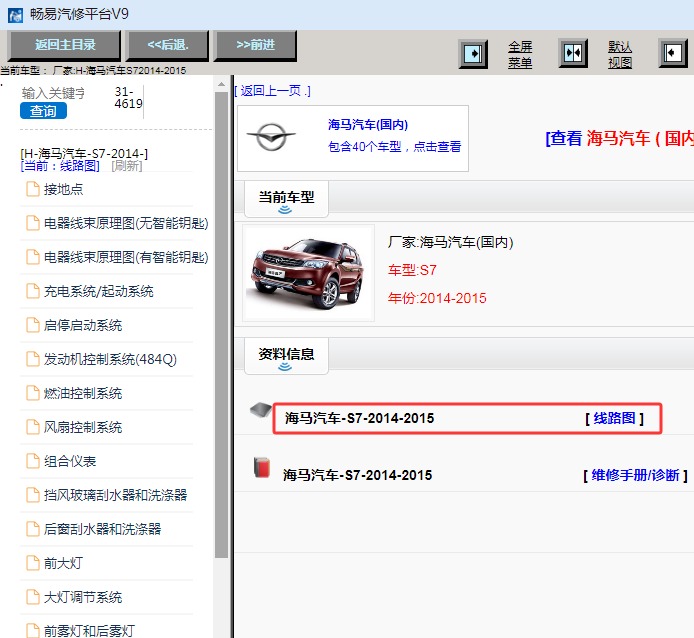Image resolution: width=694 pixels, height=638 pixels.
Task: Click the 线路图 link
Action: pyautogui.click(x=614, y=418)
